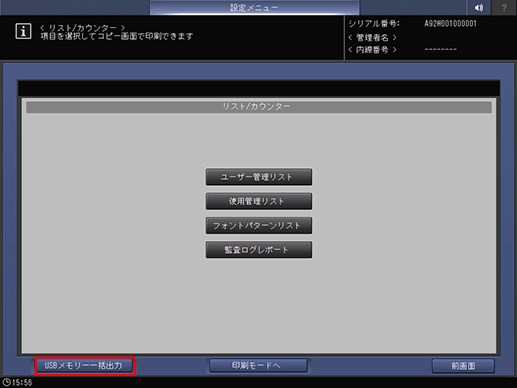Click the information icon beside リスト/カウンター
Viewport: 517px width, 388px height.
23,31
